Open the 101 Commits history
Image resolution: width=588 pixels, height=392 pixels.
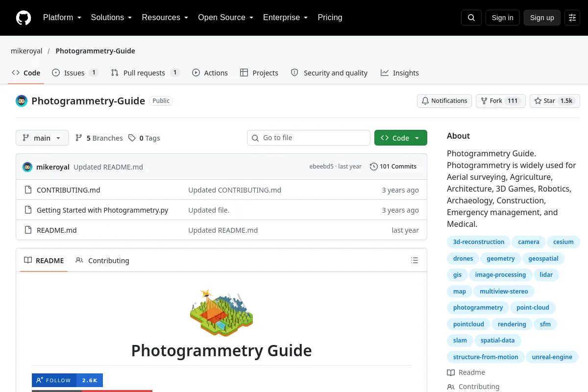click(393, 167)
